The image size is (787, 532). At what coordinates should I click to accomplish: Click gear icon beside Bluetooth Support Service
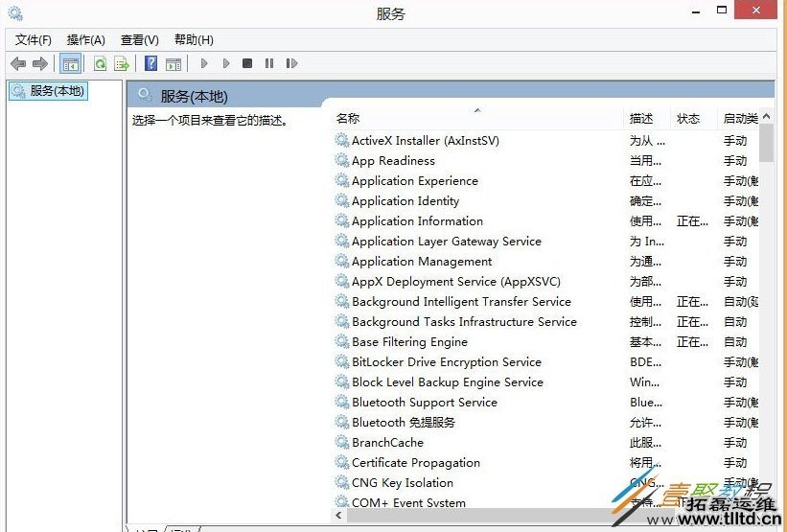(x=342, y=402)
